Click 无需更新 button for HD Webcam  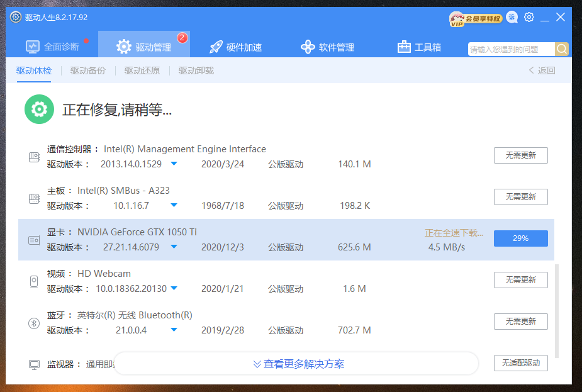coord(521,280)
